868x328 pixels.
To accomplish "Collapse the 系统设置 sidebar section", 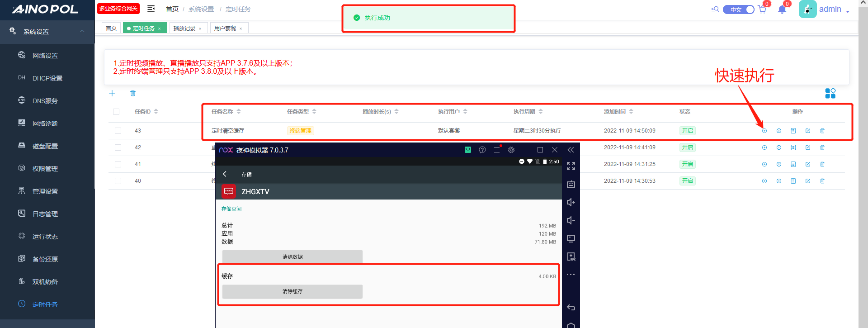I will pos(82,31).
